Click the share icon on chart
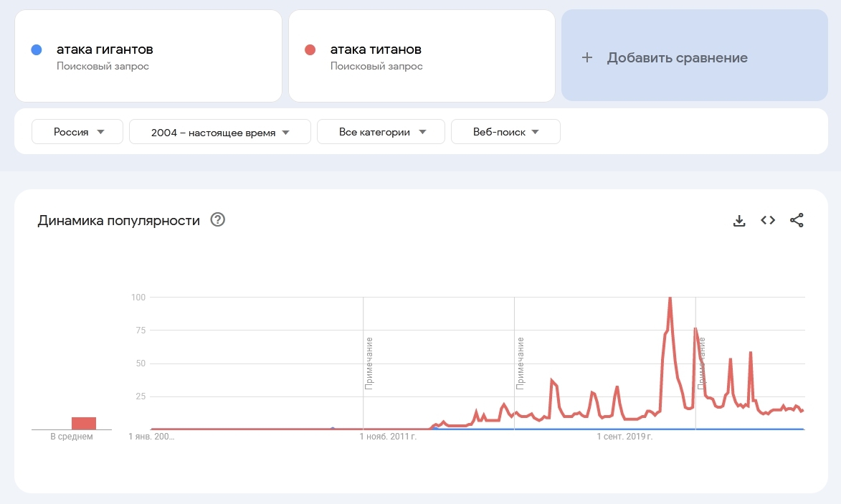 click(797, 221)
